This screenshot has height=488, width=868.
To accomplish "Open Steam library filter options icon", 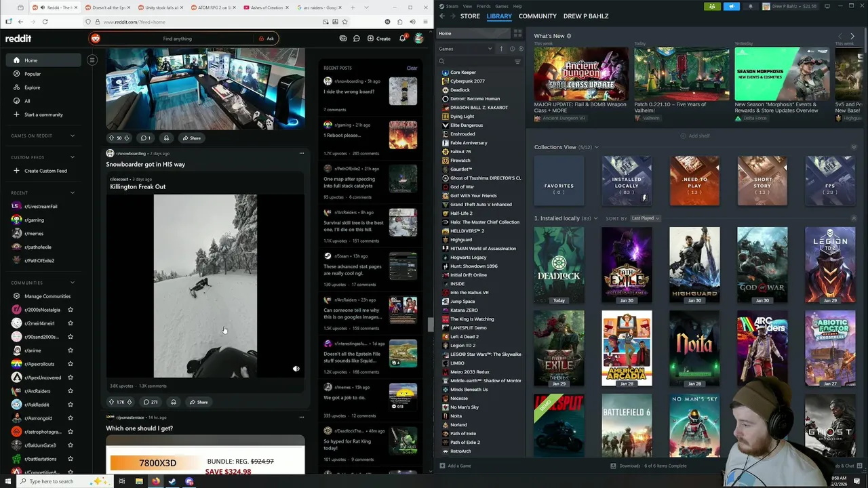I will 517,62.
